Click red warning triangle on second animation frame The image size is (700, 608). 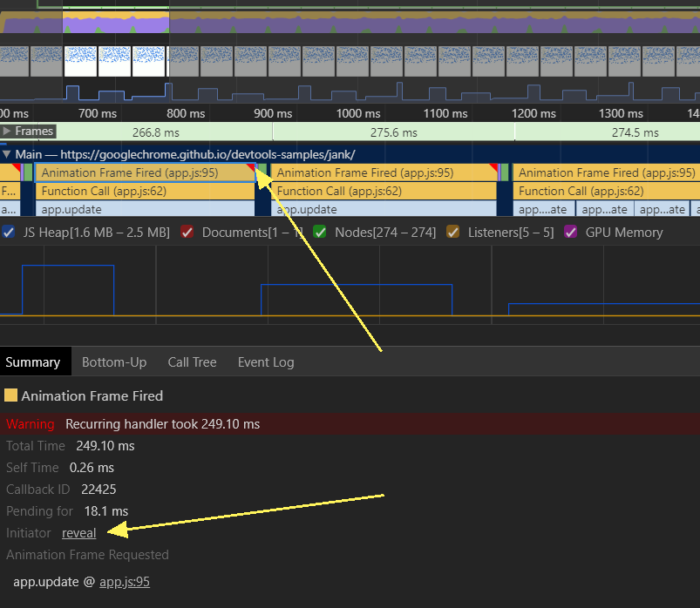[x=493, y=168]
